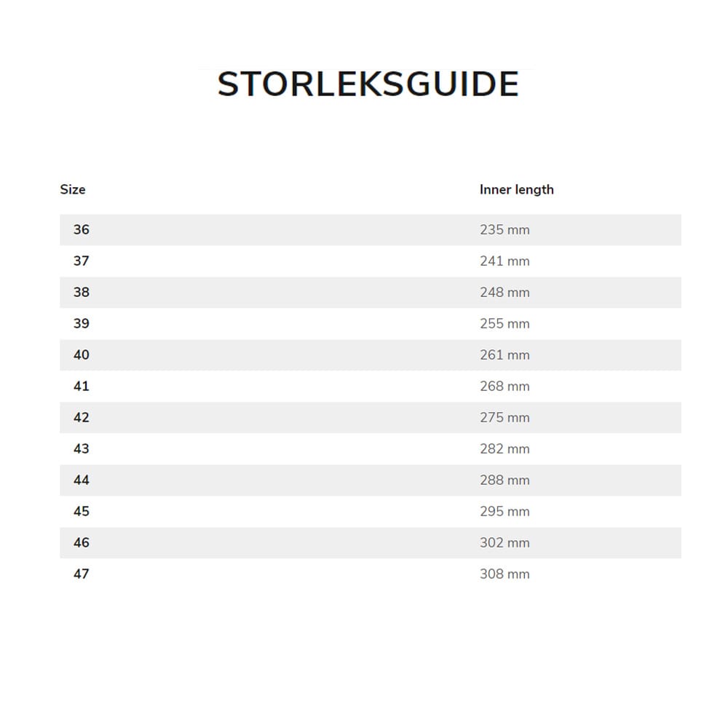Choose size 42 in the table
Screen dimensions: 728x728
pos(82,417)
